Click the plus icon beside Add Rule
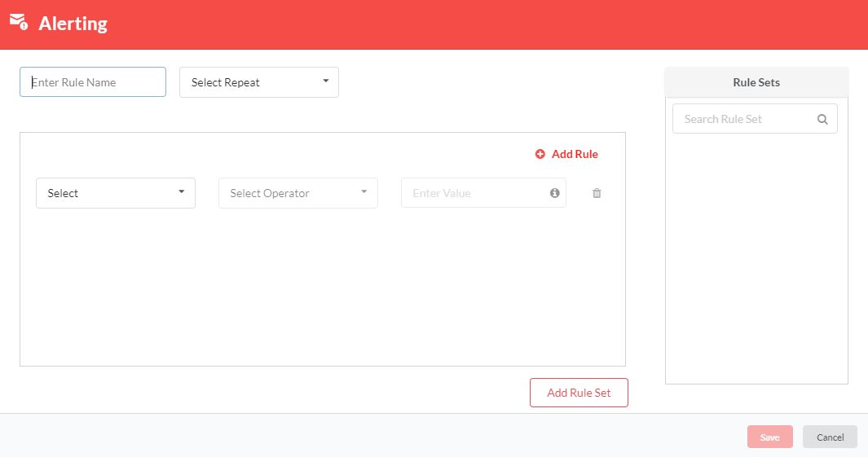The image size is (868, 457). (x=540, y=154)
